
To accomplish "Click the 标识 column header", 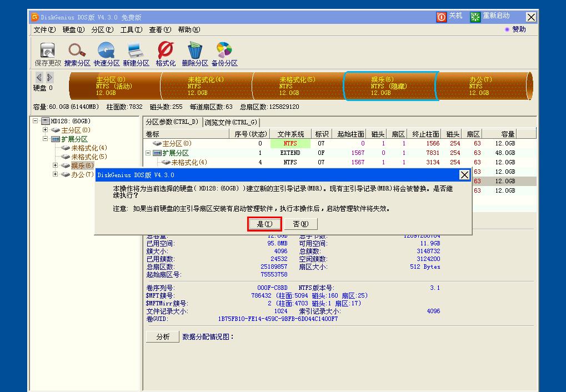I will coord(322,134).
